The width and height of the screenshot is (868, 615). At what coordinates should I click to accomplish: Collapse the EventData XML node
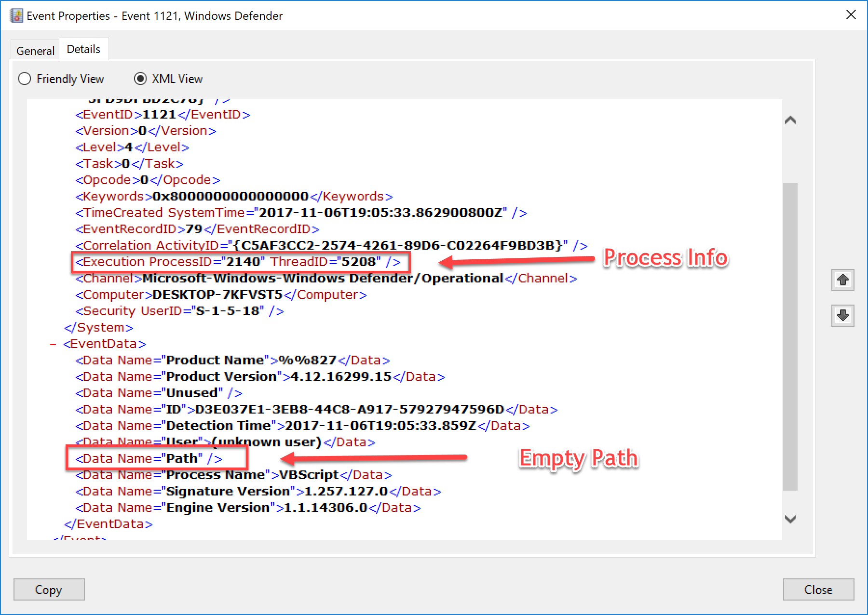point(53,344)
